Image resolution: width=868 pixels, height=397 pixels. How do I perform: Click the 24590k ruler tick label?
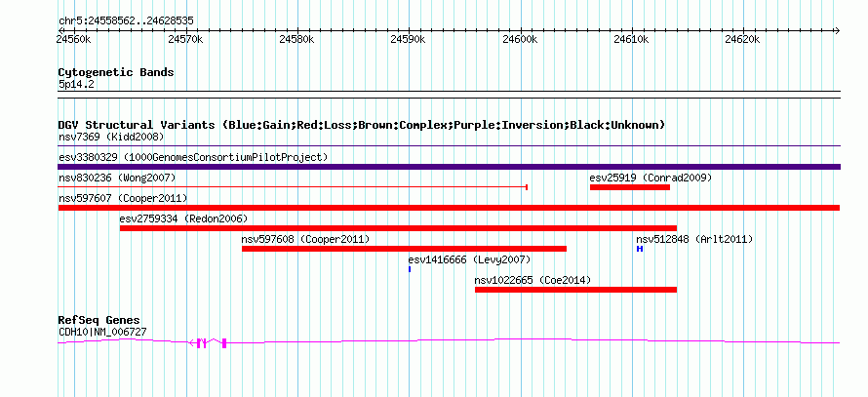(408, 39)
